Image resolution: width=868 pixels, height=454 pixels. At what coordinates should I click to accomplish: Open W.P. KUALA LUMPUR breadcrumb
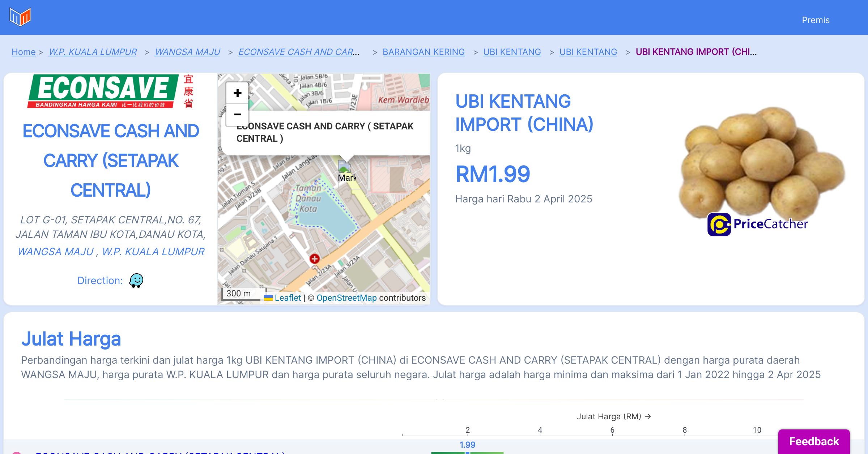click(93, 52)
